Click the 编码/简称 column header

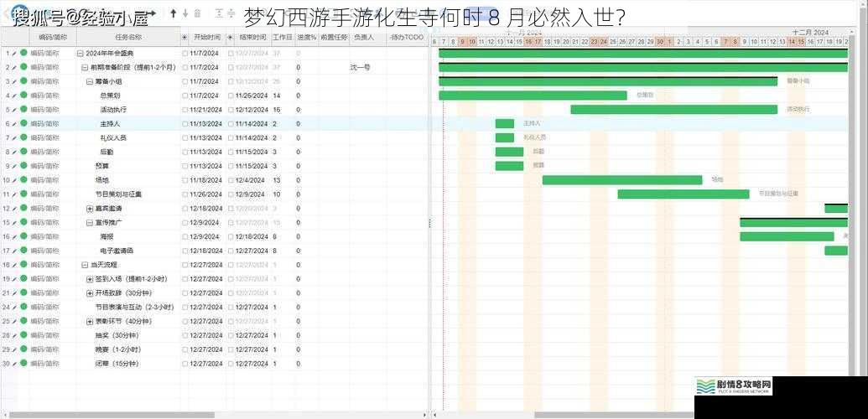[x=53, y=38]
